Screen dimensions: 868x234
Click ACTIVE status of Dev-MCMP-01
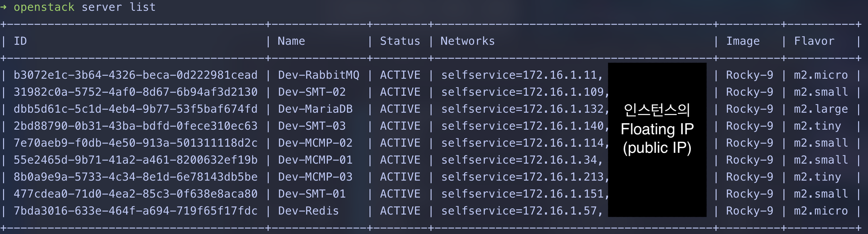400,160
